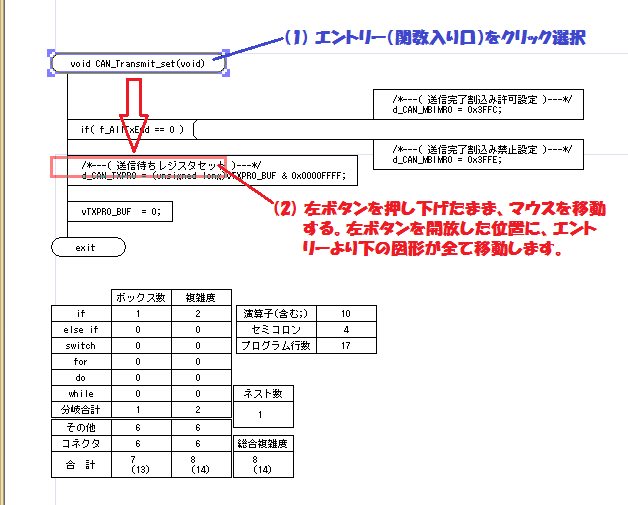Grab the bottom-right selection handle of the entry box

(226, 72)
